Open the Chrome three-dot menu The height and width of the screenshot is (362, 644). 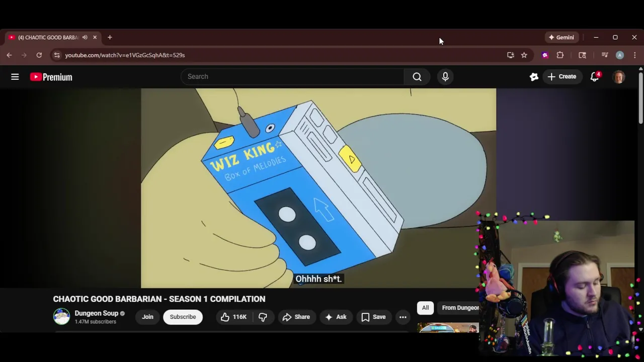[634, 55]
